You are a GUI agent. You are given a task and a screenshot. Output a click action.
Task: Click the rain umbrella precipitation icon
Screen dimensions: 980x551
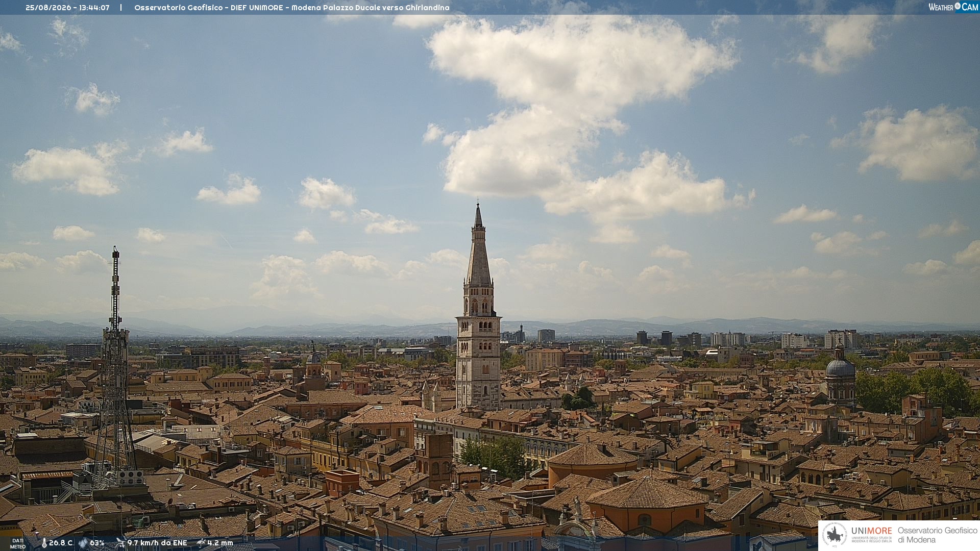[201, 543]
